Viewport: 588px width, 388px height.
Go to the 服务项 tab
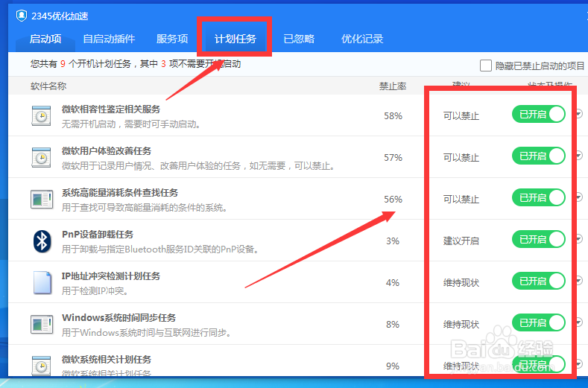point(172,39)
